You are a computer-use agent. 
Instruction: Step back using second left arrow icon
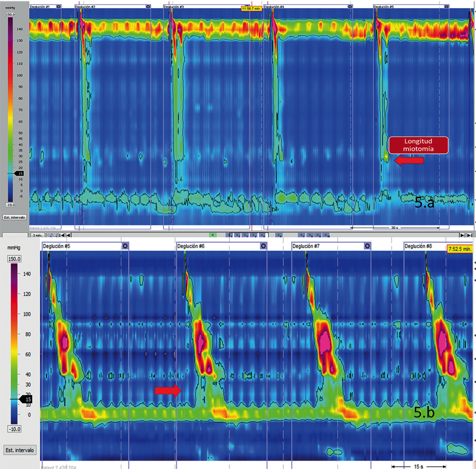pos(68,235)
